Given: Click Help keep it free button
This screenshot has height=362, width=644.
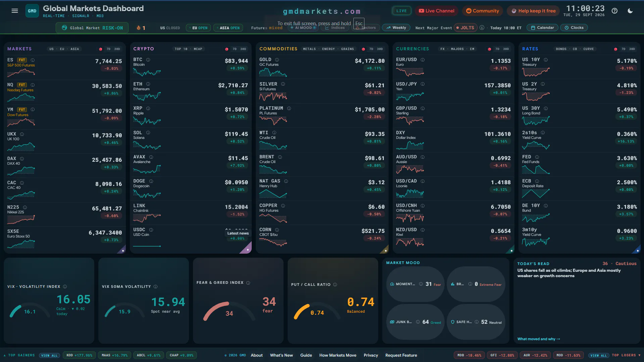Looking at the screenshot, I should [533, 11].
